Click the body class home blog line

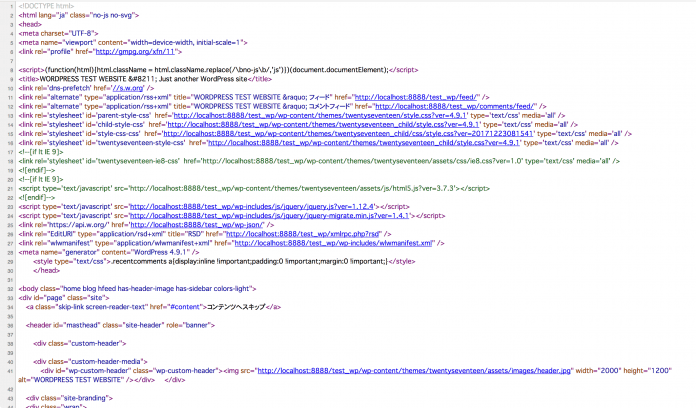[137, 289]
